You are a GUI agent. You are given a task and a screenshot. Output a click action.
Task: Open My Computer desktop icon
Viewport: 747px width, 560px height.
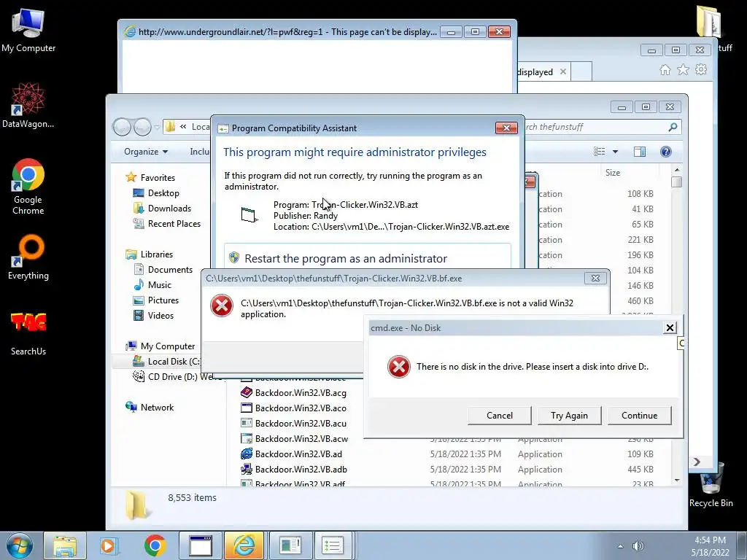pos(28,29)
